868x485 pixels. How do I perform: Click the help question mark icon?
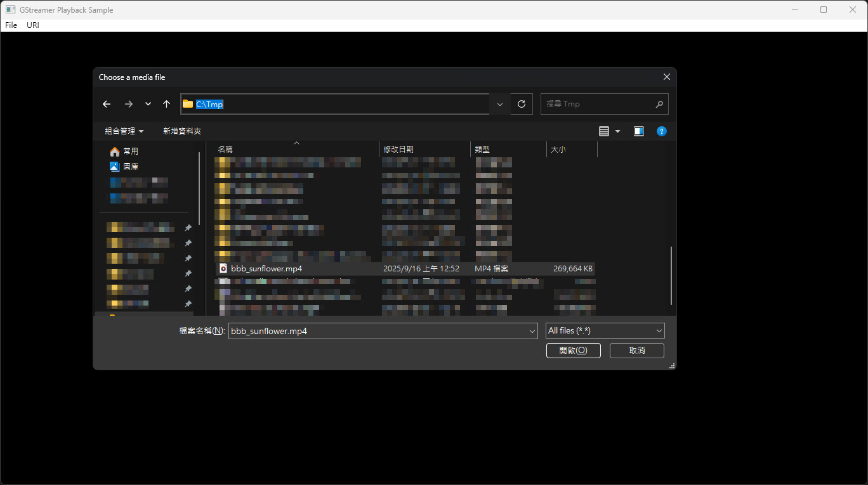click(x=661, y=131)
